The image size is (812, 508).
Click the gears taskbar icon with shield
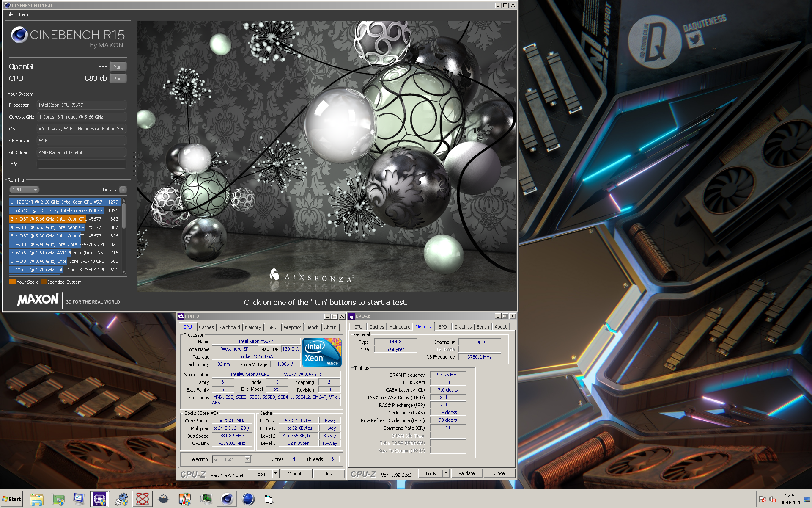[x=121, y=500]
